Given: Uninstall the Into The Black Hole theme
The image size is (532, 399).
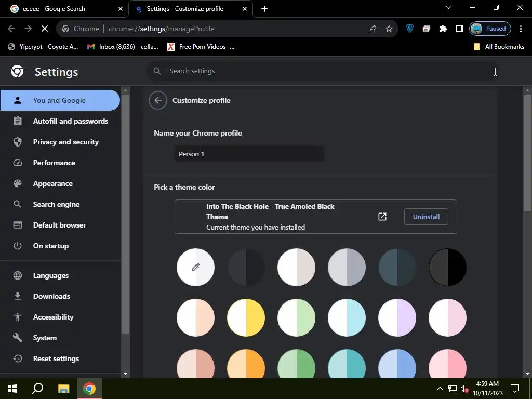Looking at the screenshot, I should pos(426,217).
